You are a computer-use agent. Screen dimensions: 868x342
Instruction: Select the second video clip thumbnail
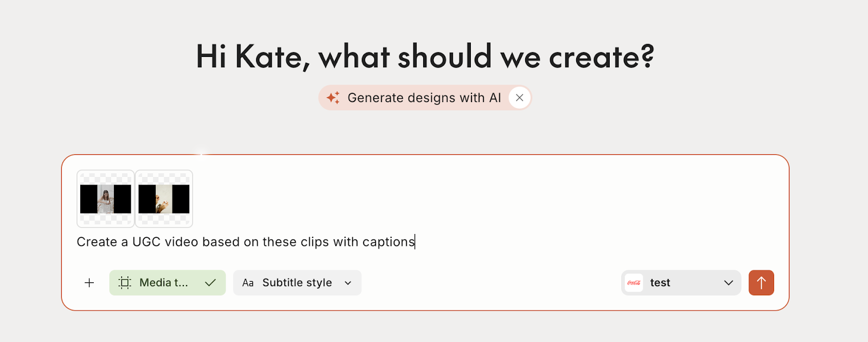164,199
